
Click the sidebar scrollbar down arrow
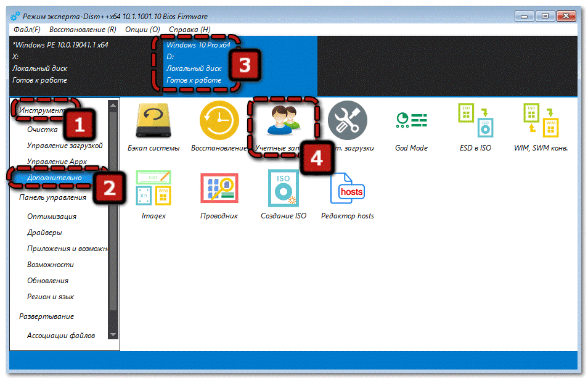tap(113, 334)
